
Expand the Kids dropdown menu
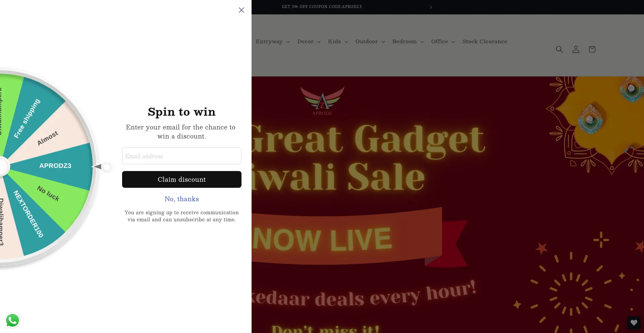[338, 42]
